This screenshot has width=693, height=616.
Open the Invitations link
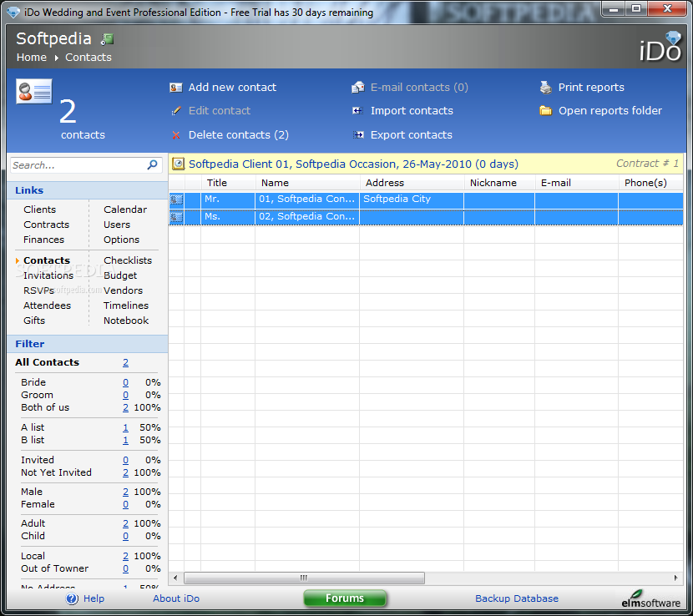click(x=48, y=275)
